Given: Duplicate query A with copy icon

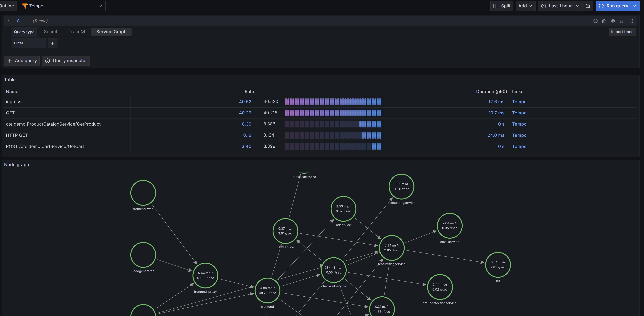Looking at the screenshot, I should (x=604, y=21).
